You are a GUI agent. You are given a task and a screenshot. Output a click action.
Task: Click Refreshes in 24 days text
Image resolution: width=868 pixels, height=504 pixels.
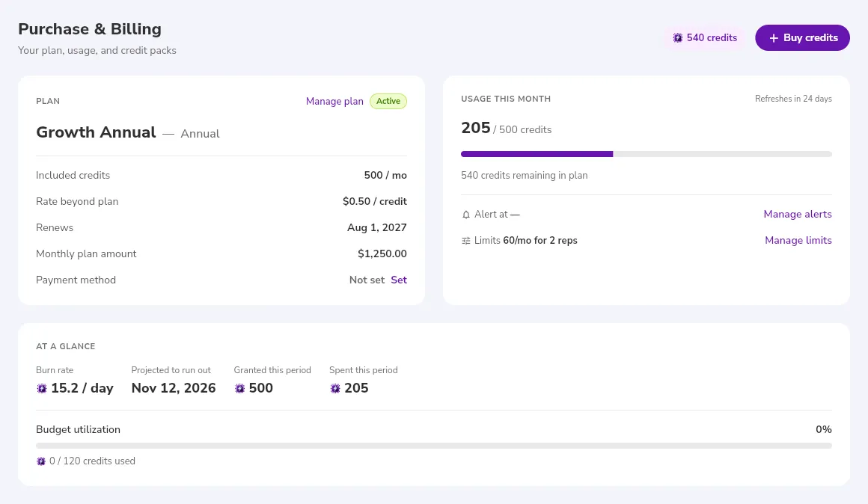click(x=793, y=99)
